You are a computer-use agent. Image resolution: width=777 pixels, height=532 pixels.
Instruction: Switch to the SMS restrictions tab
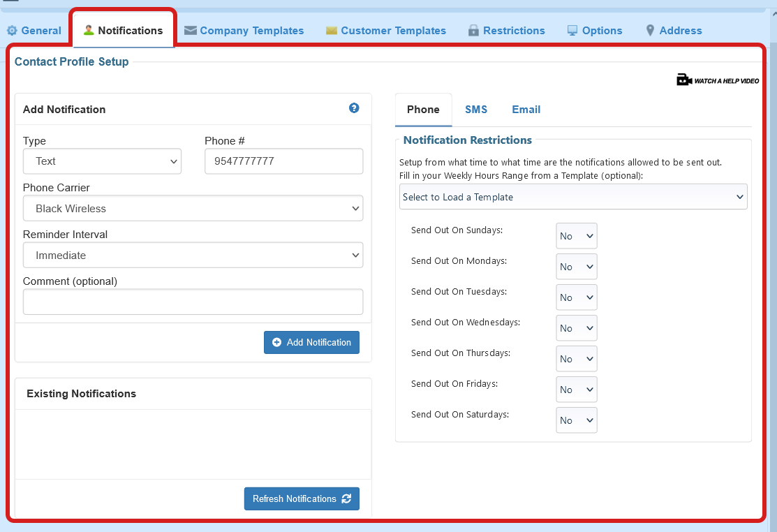click(x=476, y=110)
